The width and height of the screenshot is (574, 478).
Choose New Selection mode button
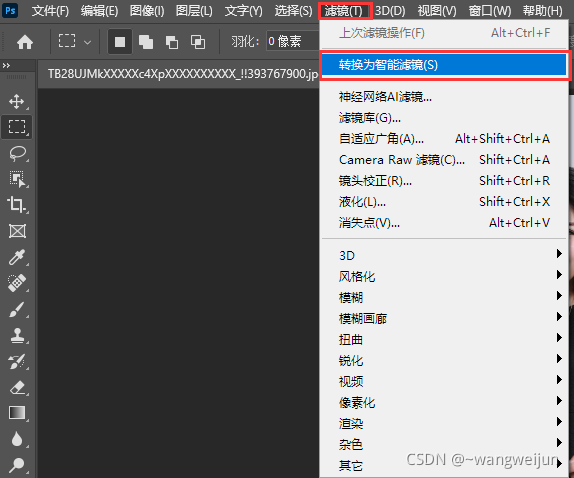[x=120, y=42]
